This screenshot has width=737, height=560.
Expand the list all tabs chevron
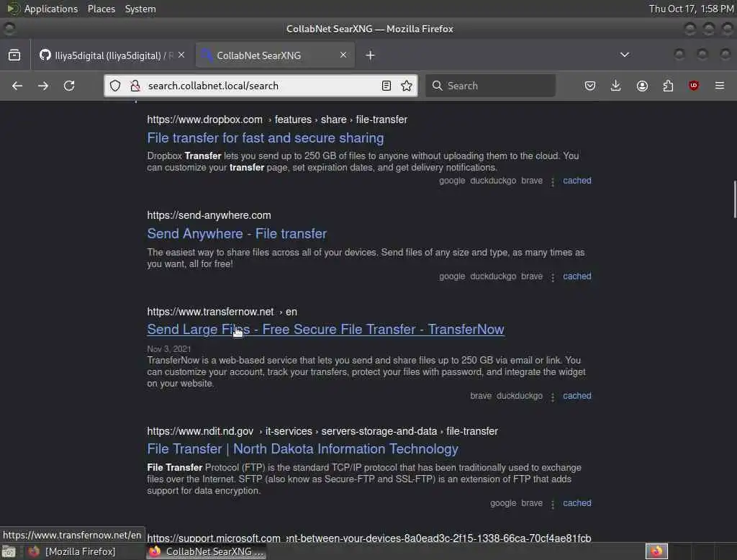point(625,55)
